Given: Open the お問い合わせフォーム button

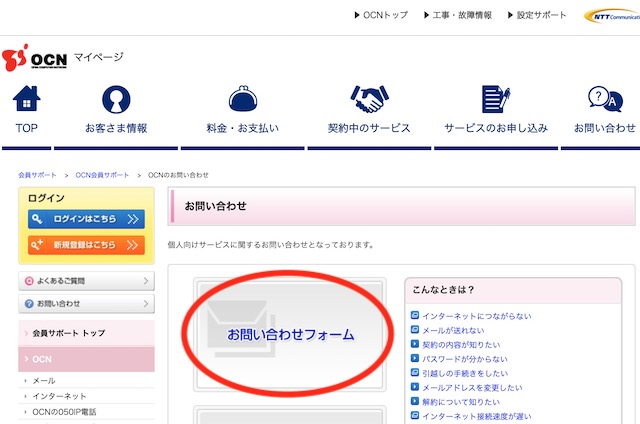Looking at the screenshot, I should tap(290, 334).
